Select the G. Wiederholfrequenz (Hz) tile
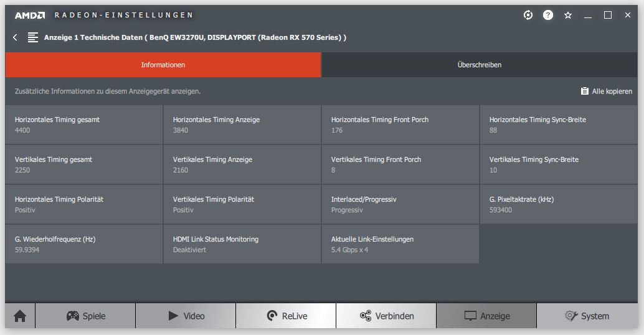 tap(84, 244)
